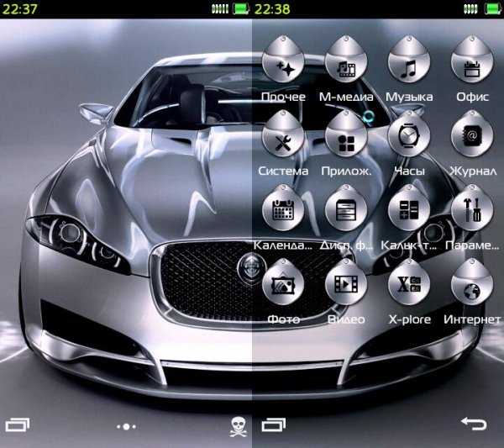
Task: Open the Календа... calendar icon
Action: pyautogui.click(x=283, y=208)
